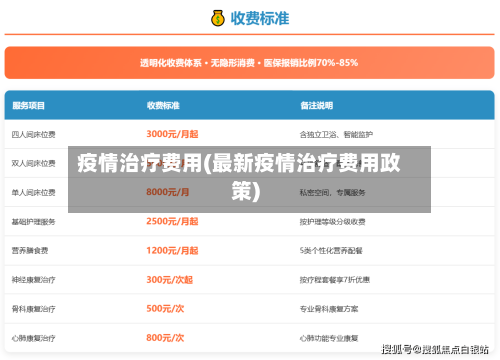Click the 四人间床位费 row label

click(x=34, y=134)
